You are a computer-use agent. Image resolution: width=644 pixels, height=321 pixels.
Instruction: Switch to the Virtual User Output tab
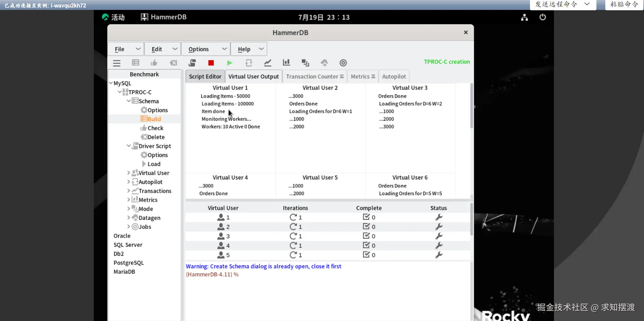click(x=254, y=77)
